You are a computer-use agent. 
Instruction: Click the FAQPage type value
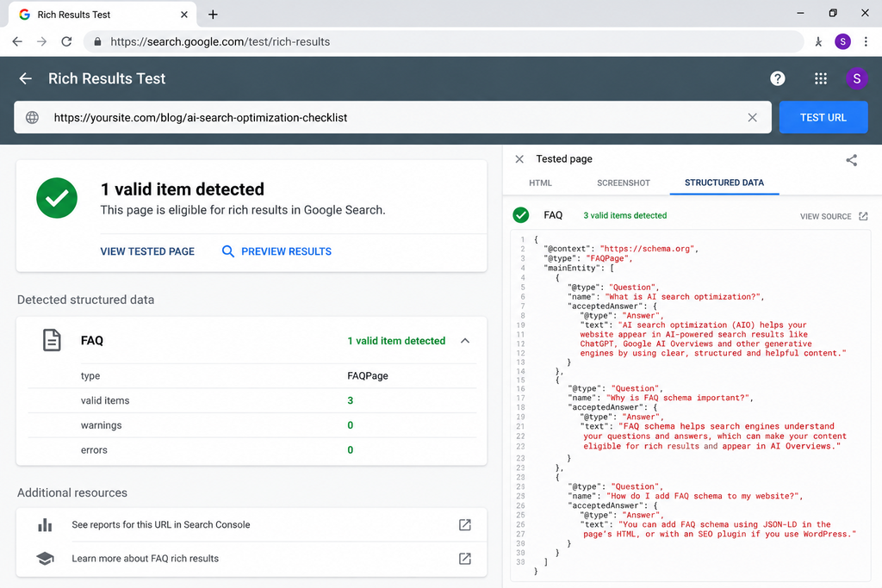coord(367,375)
